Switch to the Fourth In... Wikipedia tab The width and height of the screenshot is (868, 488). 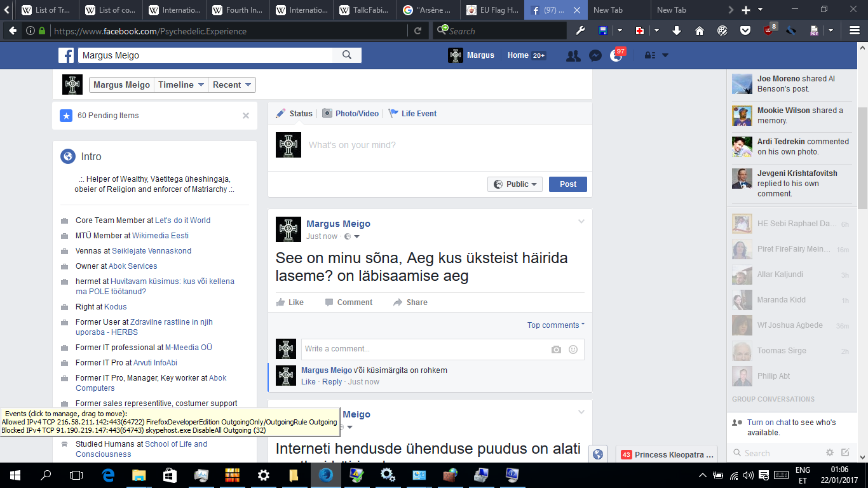[239, 10]
